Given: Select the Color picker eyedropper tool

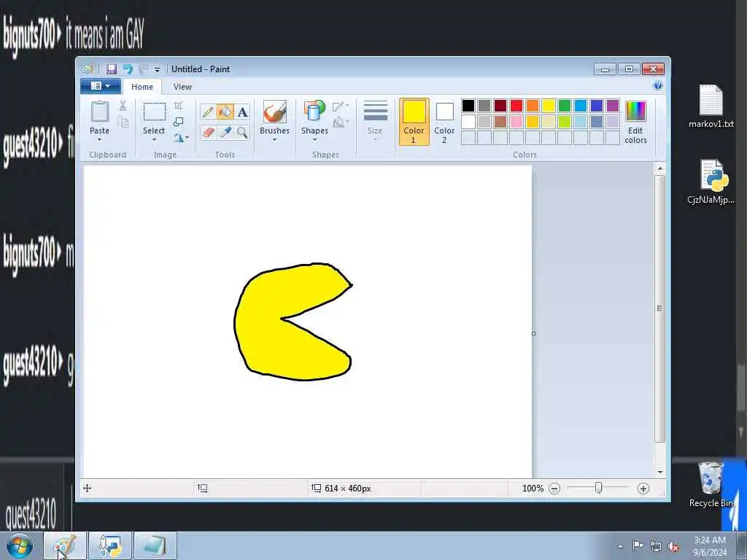Looking at the screenshot, I should point(225,132).
